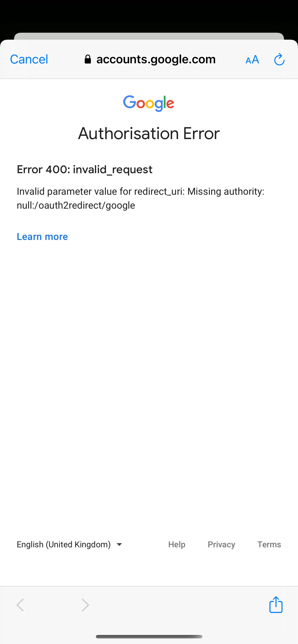Go forward using the right chevron
This screenshot has width=298, height=644.
tap(85, 605)
